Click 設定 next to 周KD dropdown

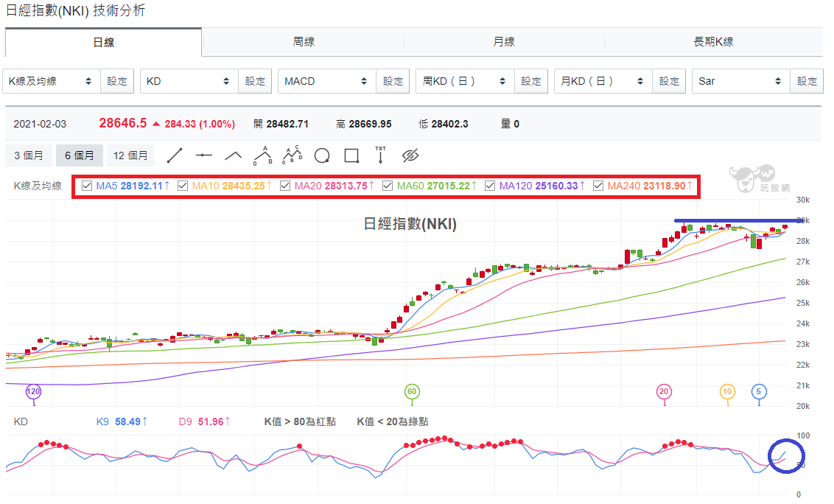(x=530, y=82)
